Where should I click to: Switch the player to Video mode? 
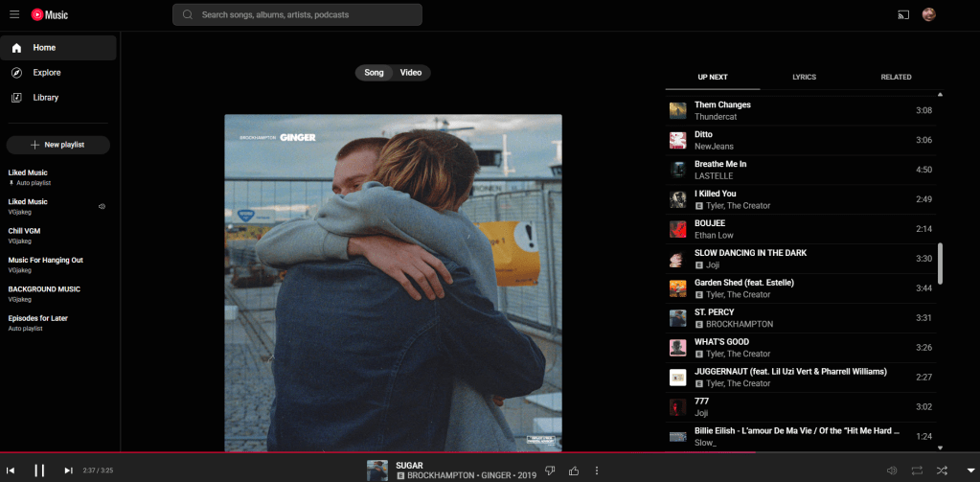coord(411,73)
